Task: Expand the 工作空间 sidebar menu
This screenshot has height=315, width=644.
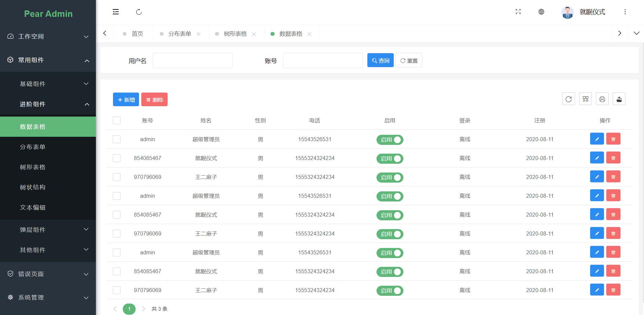Action: point(48,36)
